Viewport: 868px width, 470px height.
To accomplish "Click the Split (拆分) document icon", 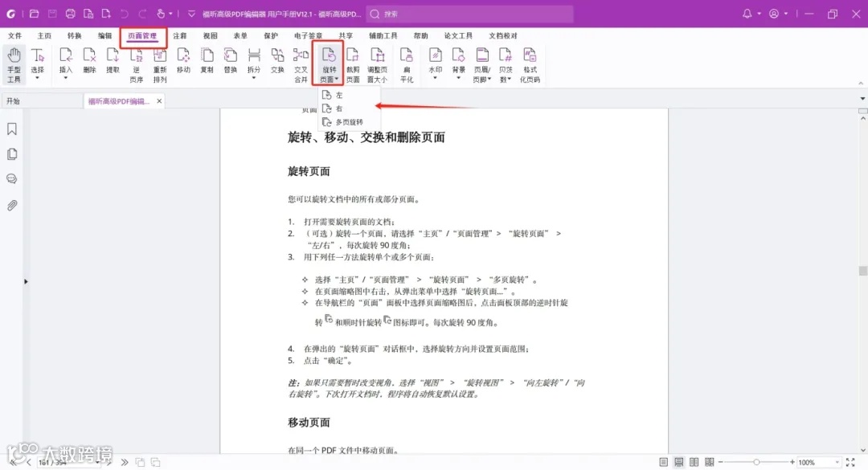I will 254,55.
